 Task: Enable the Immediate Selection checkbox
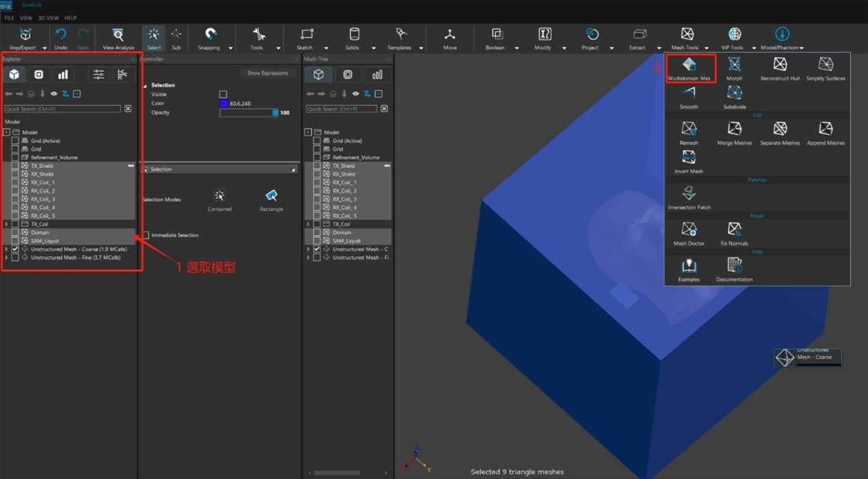(x=146, y=235)
